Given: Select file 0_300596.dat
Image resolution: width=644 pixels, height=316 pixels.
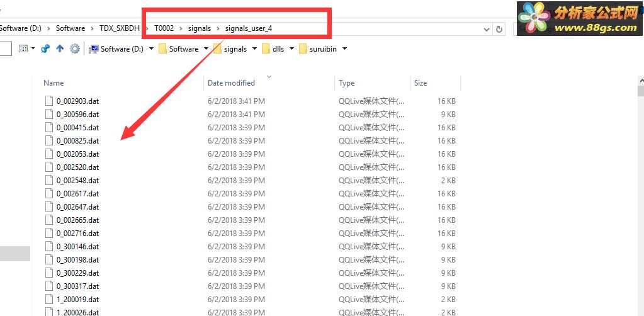Looking at the screenshot, I should tap(77, 114).
